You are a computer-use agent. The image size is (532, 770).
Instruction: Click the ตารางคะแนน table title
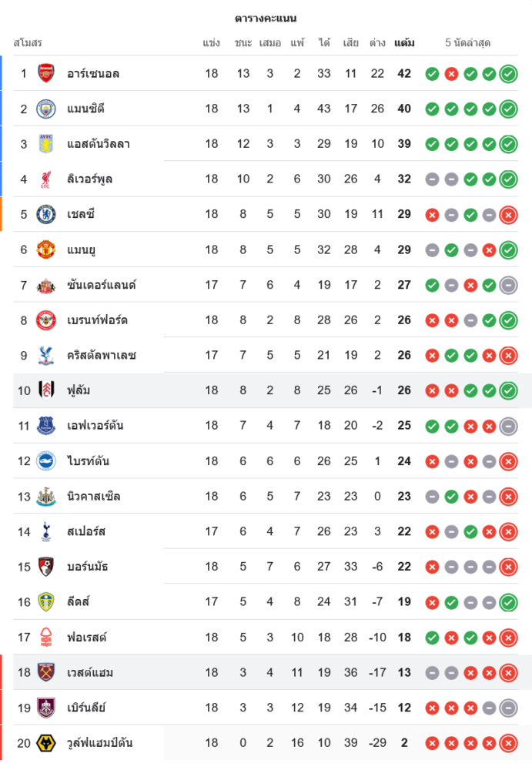(x=266, y=18)
